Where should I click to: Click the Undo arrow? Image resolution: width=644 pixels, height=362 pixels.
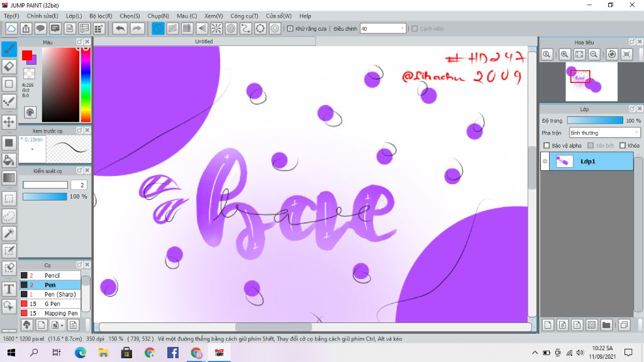120,28
